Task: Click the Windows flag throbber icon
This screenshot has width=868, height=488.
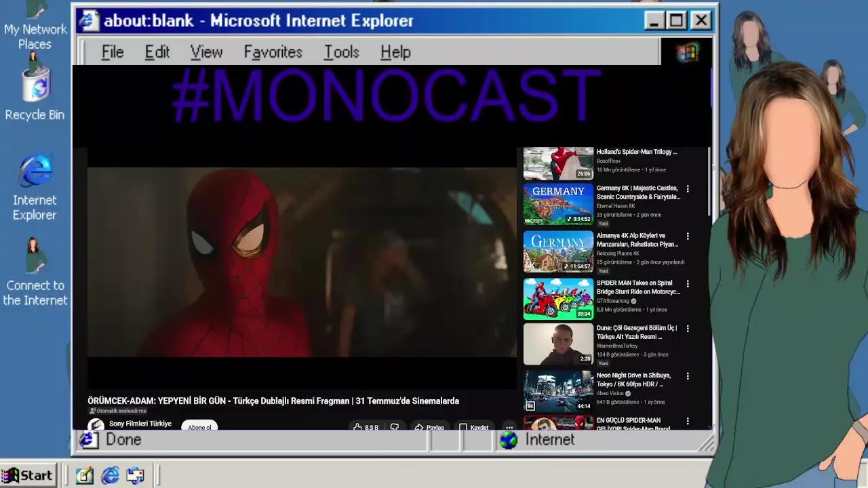Action: (687, 52)
